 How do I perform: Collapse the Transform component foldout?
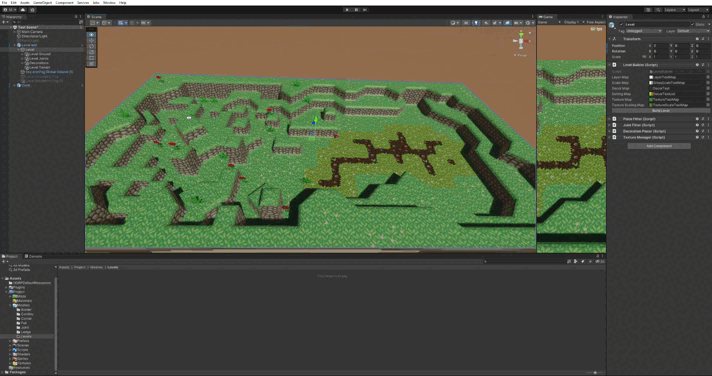(x=610, y=39)
